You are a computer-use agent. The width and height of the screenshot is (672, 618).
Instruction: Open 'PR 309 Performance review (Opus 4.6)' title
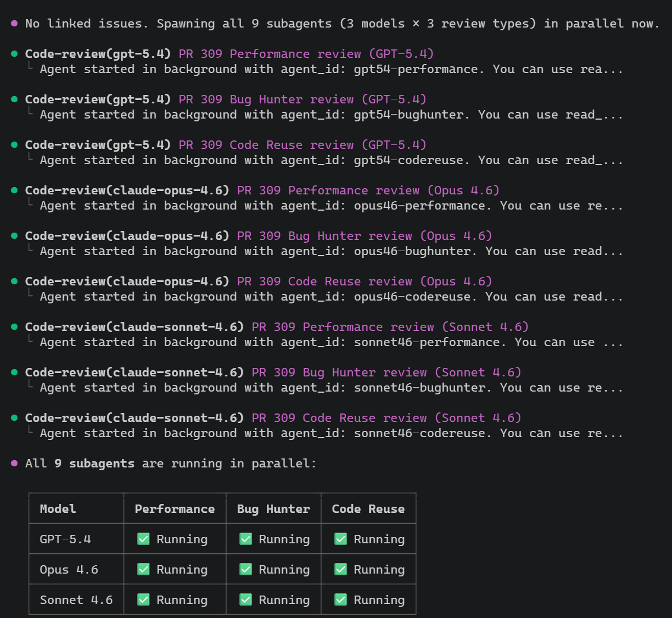[x=367, y=190]
